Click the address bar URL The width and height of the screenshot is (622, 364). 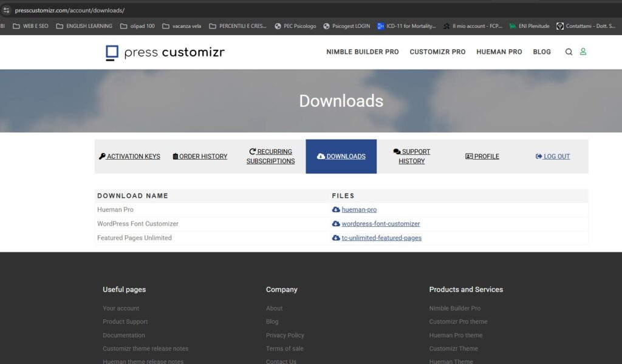click(70, 10)
